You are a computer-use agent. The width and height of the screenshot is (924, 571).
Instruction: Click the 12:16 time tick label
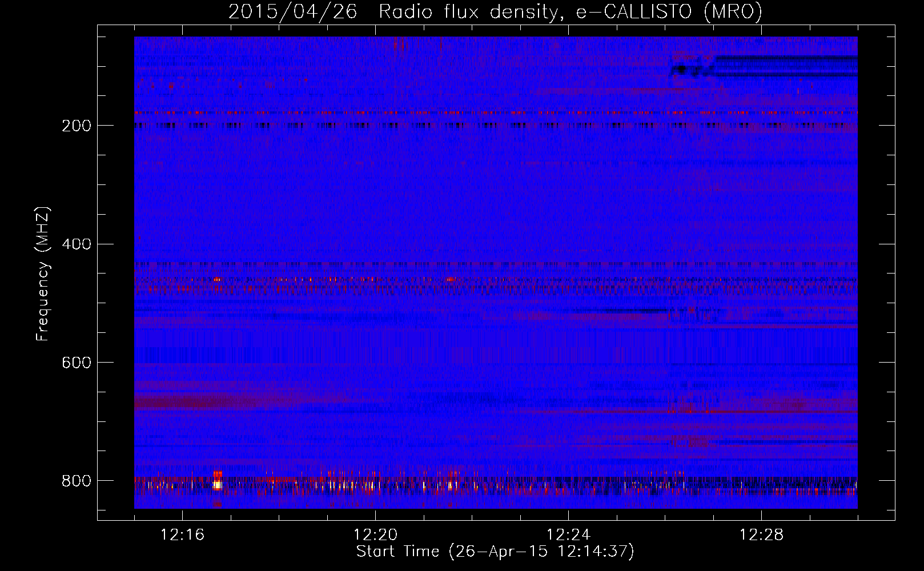(x=182, y=535)
